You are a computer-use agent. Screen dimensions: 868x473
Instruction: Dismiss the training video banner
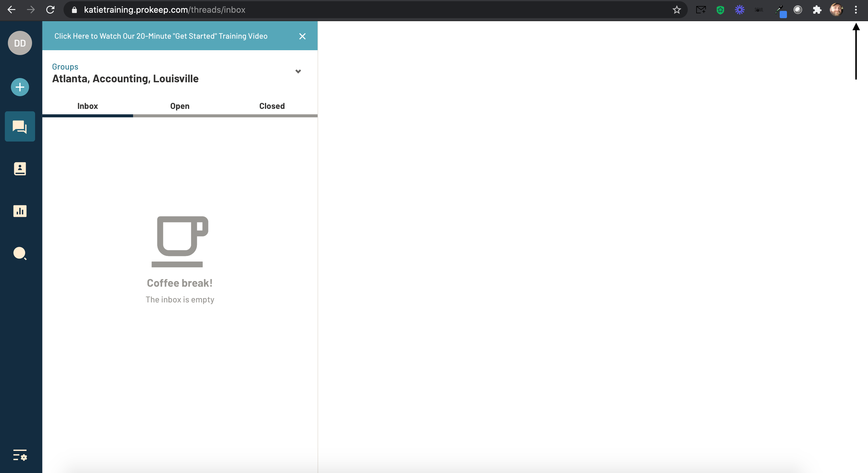point(302,36)
